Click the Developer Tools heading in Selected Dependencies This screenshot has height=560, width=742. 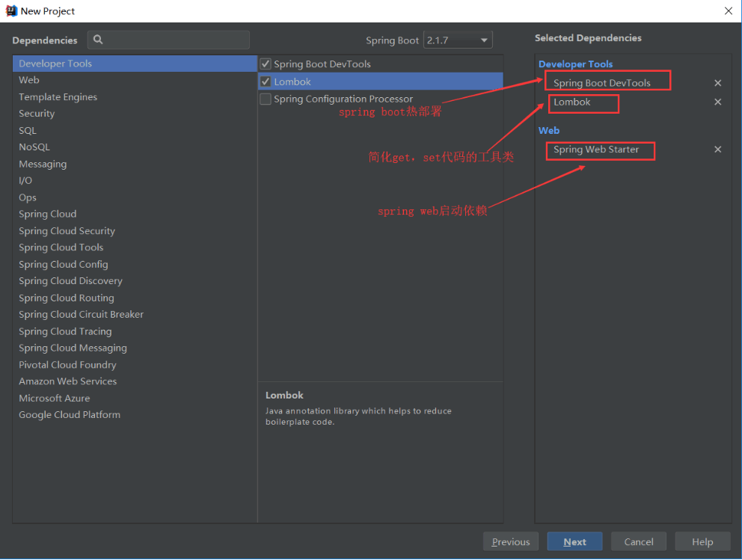(x=575, y=64)
